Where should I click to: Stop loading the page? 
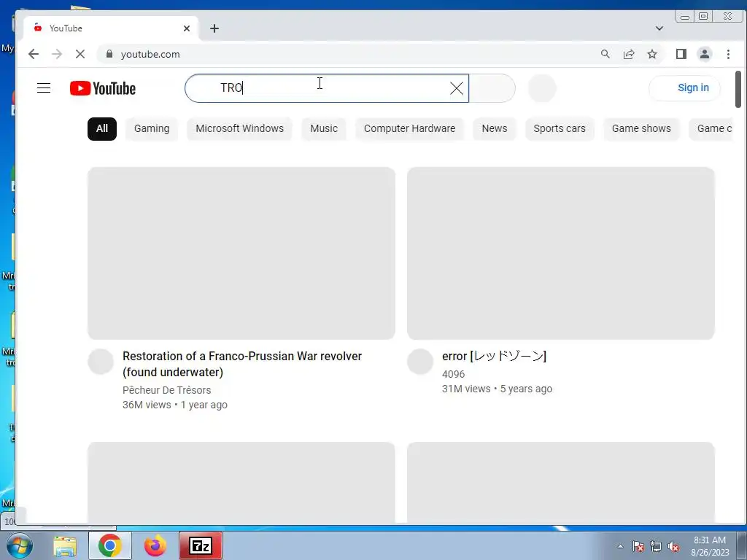click(80, 54)
